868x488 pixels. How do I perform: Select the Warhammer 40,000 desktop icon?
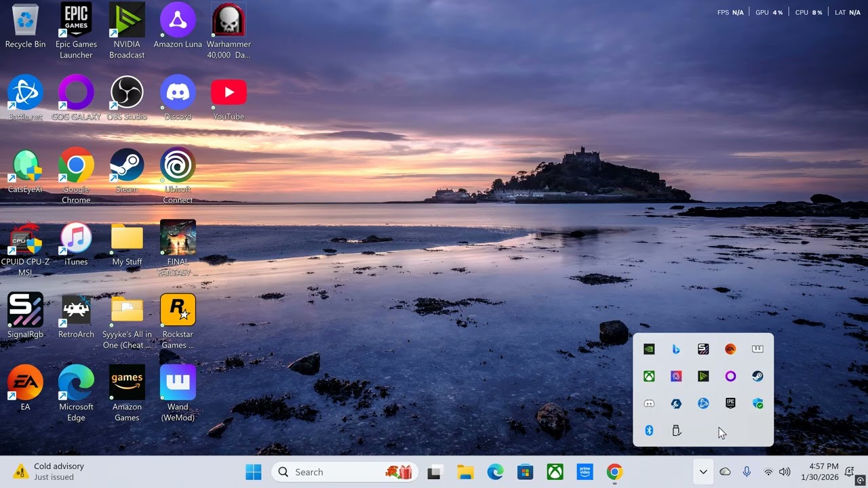coord(229,31)
